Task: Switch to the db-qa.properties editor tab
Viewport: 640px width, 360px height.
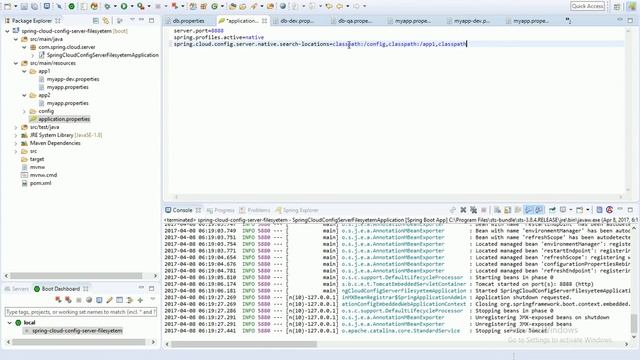Action: tap(354, 21)
